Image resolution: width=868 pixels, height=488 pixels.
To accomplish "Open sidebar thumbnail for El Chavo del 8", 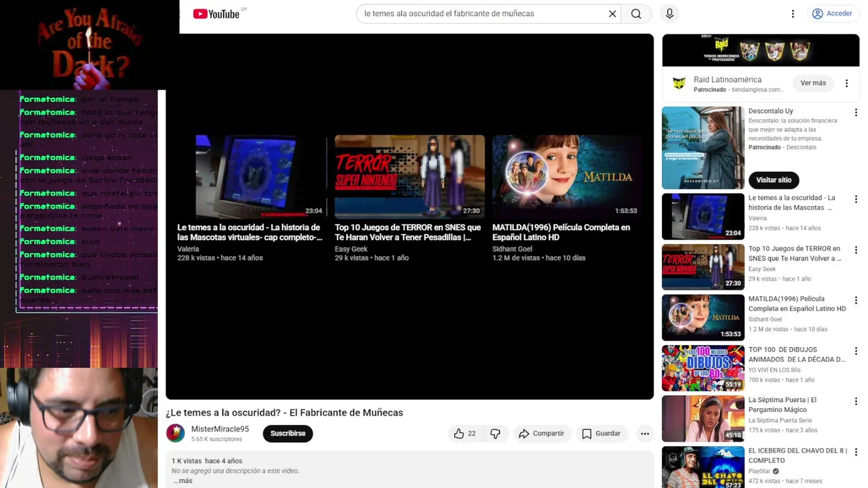I will click(703, 468).
